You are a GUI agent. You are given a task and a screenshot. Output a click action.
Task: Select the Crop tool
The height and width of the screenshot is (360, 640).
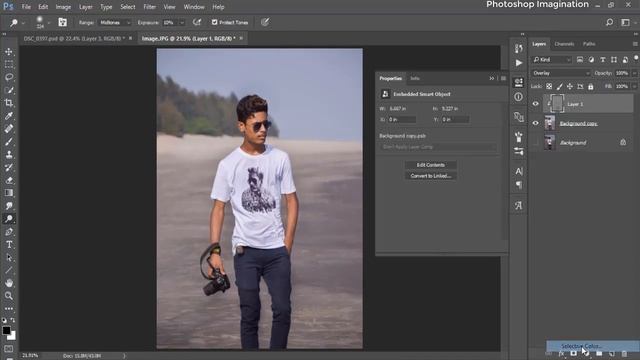9,103
